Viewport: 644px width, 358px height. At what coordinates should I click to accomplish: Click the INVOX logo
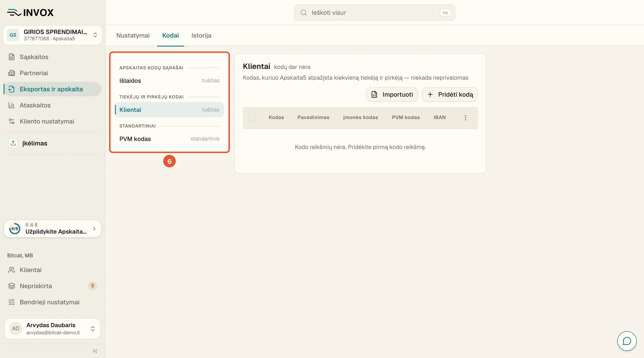point(30,13)
